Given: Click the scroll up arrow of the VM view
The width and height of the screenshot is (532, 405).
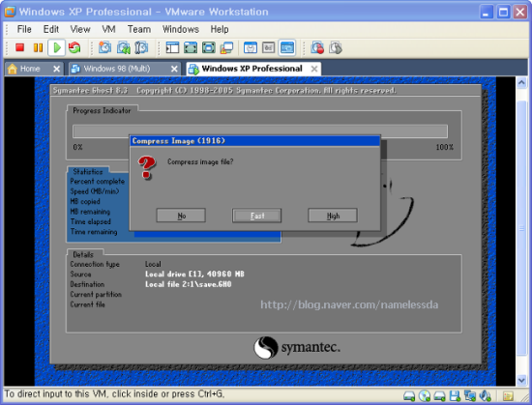Looking at the screenshot, I should tap(521, 82).
